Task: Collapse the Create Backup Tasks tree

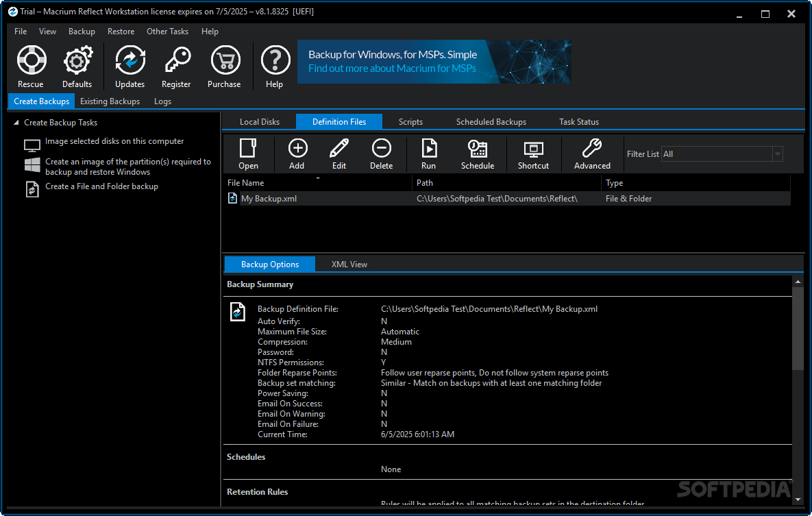Action: 16,122
